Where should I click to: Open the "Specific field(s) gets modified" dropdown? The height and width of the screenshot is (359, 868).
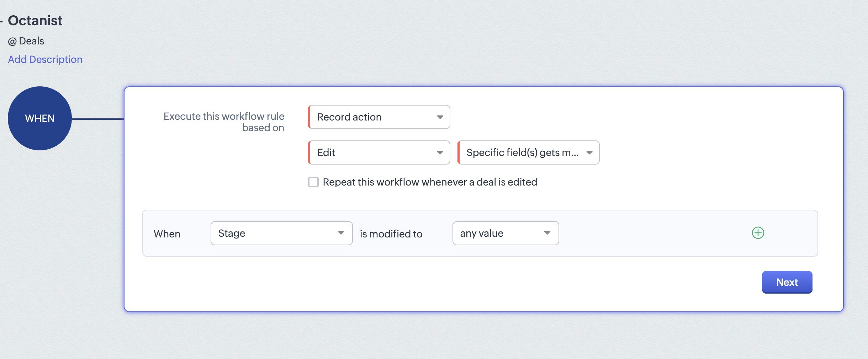pos(528,152)
